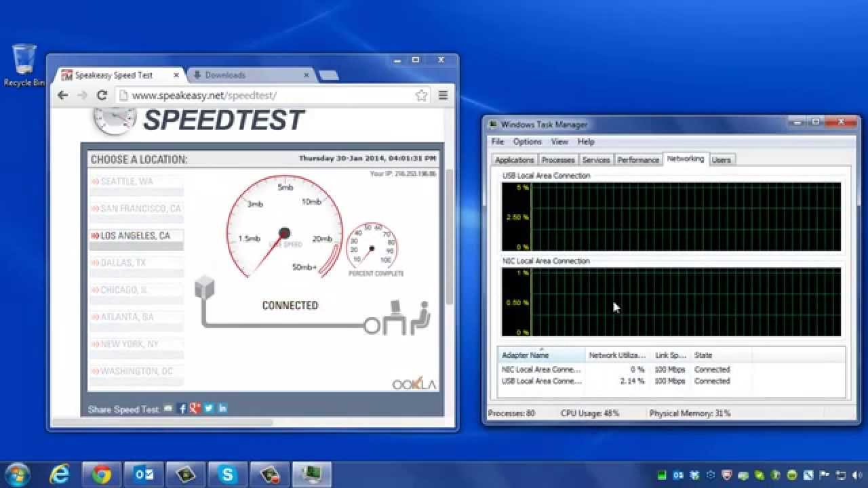Open the File menu in Task Manager
Screen dimensions: 868x488
click(498, 142)
